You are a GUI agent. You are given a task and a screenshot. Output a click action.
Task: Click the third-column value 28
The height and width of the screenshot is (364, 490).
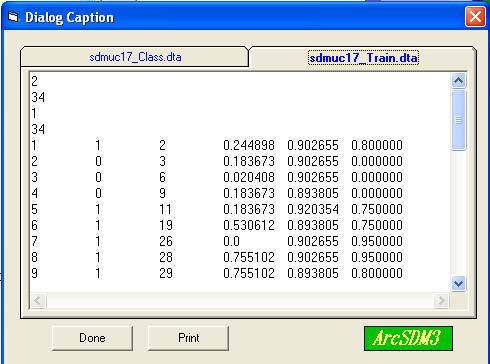166,257
